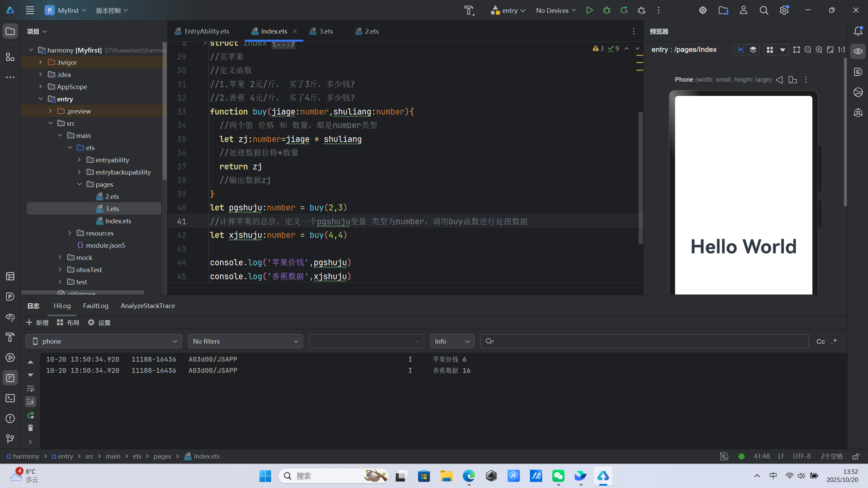
Task: Open the Build hammer icon in top toolbar
Action: (x=469, y=10)
